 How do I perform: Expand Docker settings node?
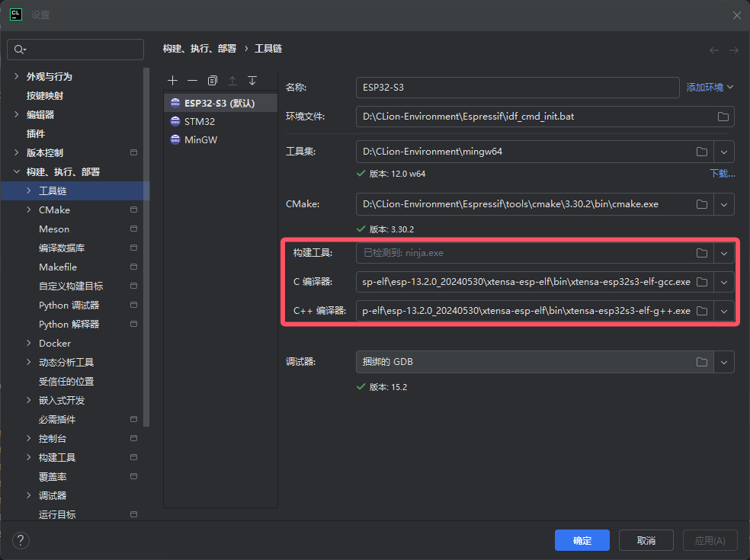tap(29, 344)
